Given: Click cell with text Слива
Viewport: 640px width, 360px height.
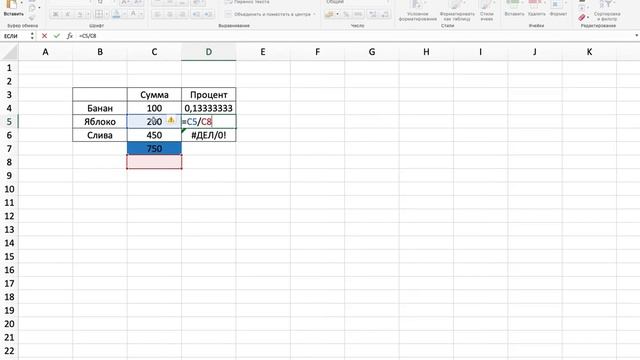Looking at the screenshot, I should coord(100,135).
